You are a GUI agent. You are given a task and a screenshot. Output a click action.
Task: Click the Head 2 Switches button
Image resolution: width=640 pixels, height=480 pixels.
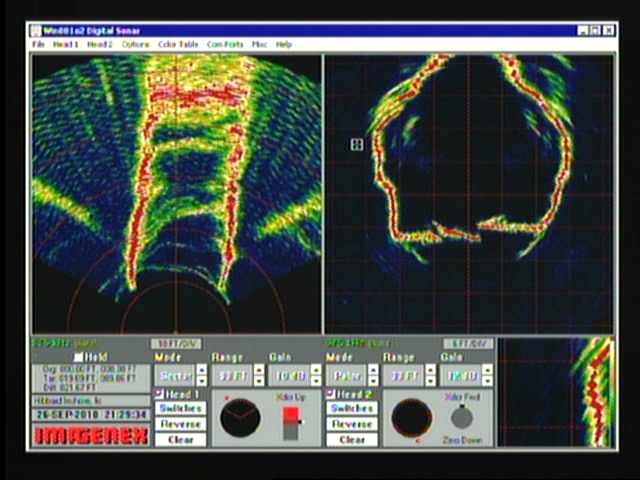[x=352, y=408]
